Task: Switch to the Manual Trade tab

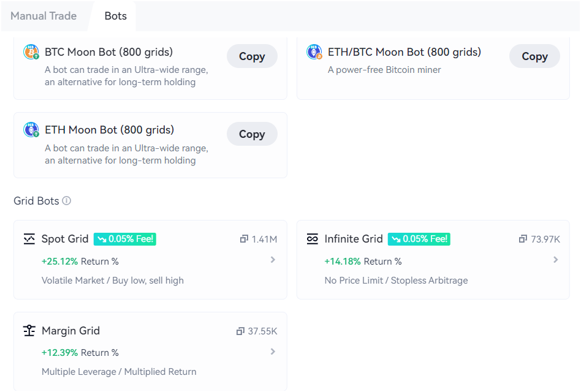Action: point(43,16)
